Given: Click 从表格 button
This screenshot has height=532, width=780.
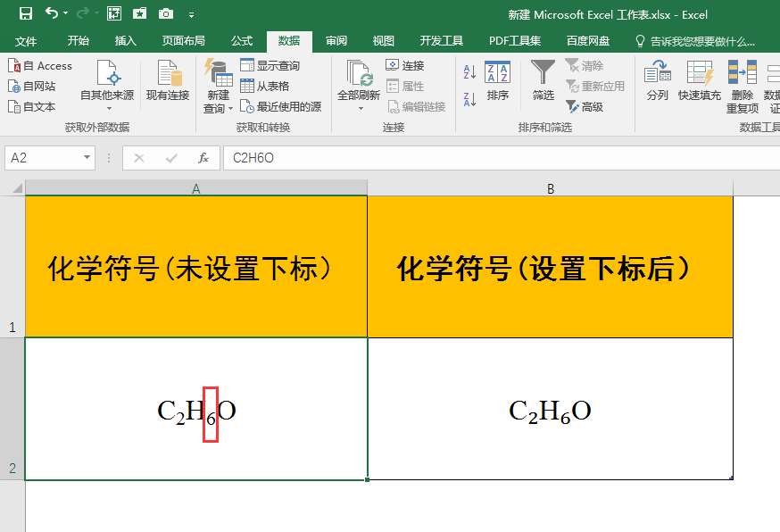Looking at the screenshot, I should (265, 86).
